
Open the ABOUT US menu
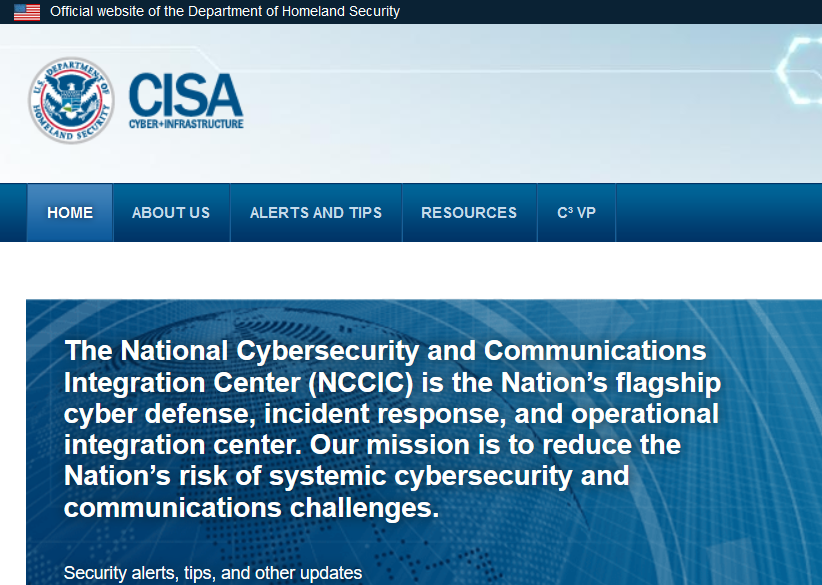tap(170, 212)
